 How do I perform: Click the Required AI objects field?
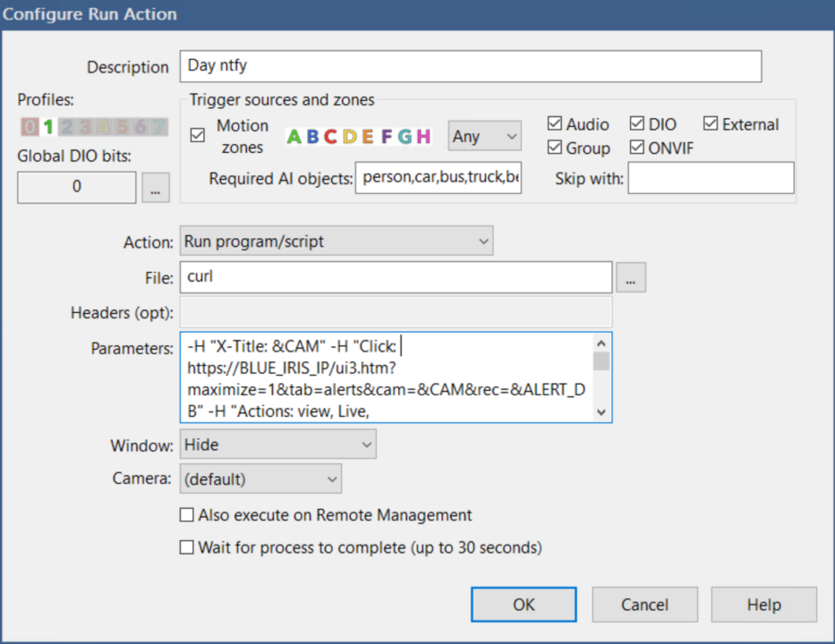(439, 178)
